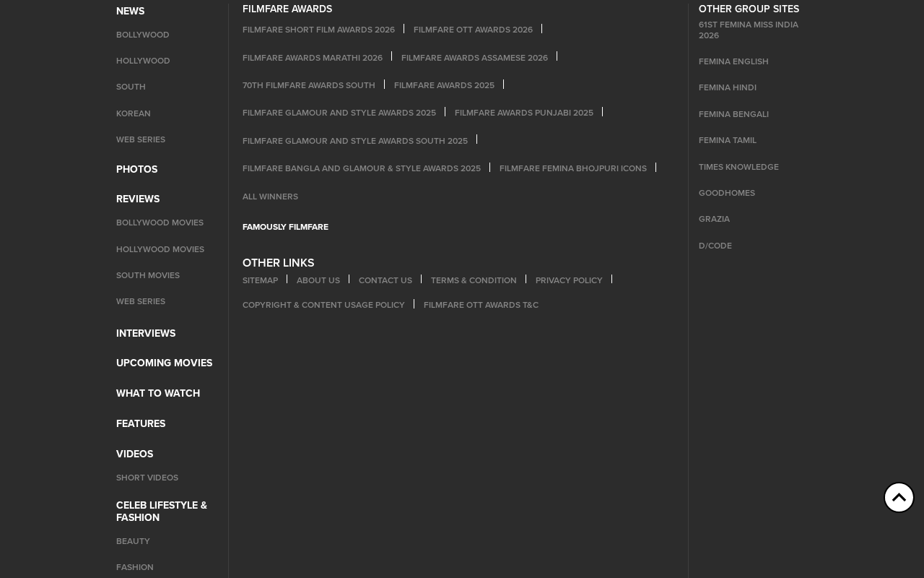Open Filmfare OTT Awards 2026 link

coord(473,30)
